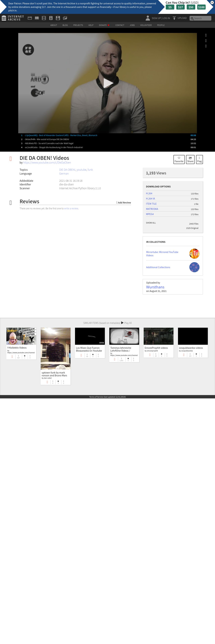
Task: Open the German language link
Action: (x=64, y=174)
